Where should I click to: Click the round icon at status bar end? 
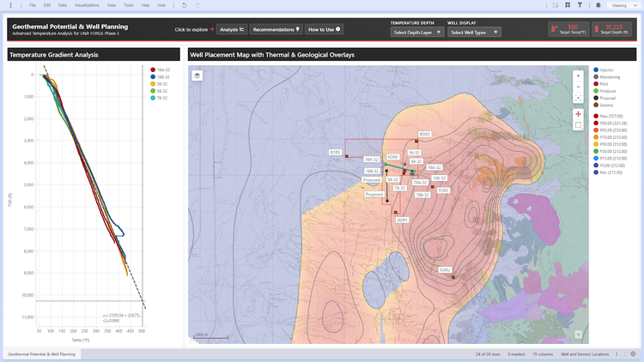click(633, 353)
